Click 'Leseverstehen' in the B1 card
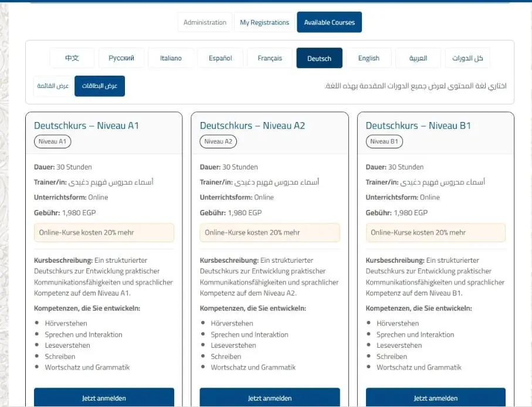The width and height of the screenshot is (532, 407). point(399,345)
